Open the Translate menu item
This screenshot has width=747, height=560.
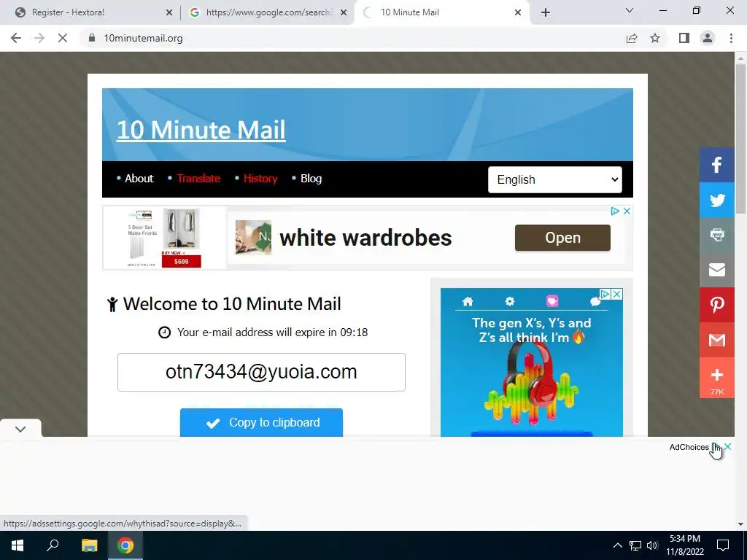pos(198,179)
